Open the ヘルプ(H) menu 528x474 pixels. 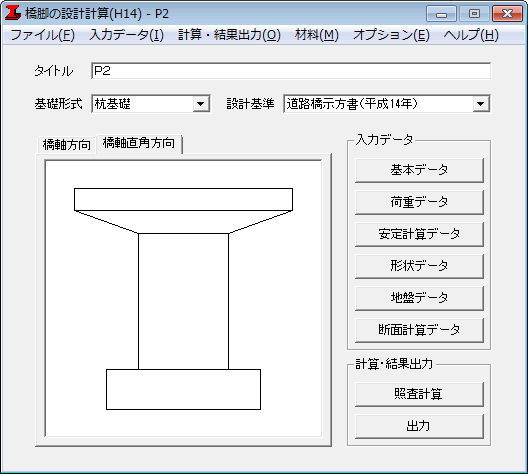click(x=471, y=35)
